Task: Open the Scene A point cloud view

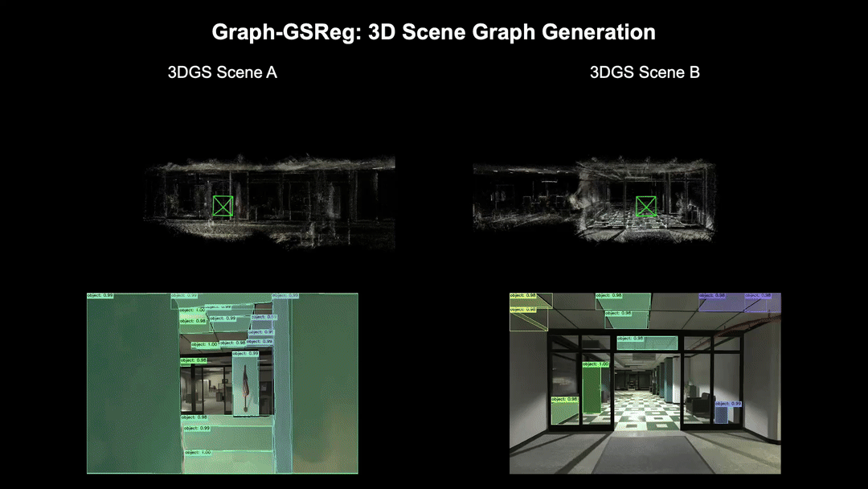Action: 269,202
